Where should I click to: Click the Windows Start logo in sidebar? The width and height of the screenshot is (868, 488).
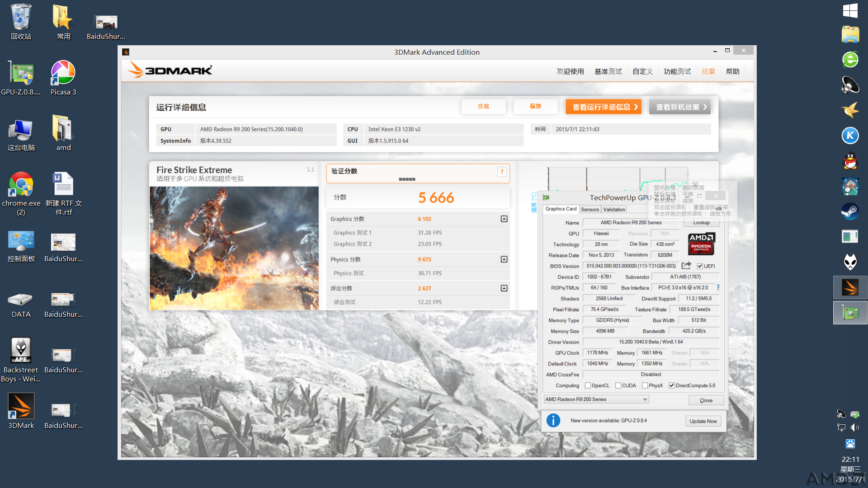tap(850, 11)
